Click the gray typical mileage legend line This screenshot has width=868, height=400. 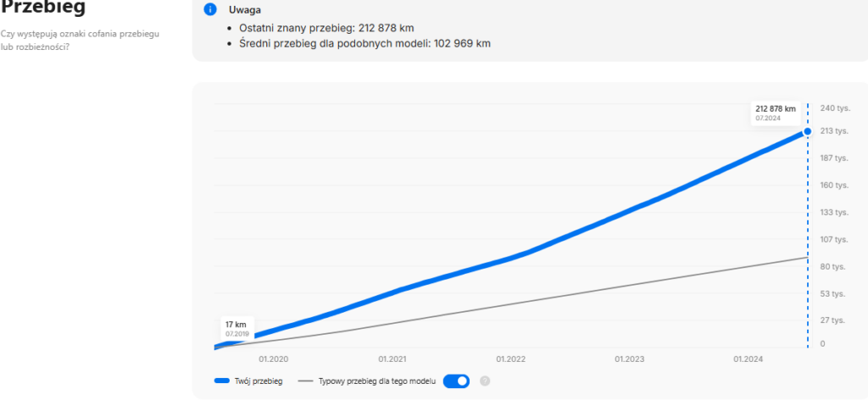point(305,381)
